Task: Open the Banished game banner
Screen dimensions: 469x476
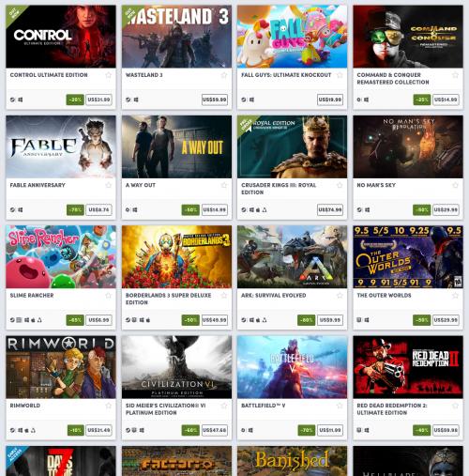Action: tap(292, 461)
